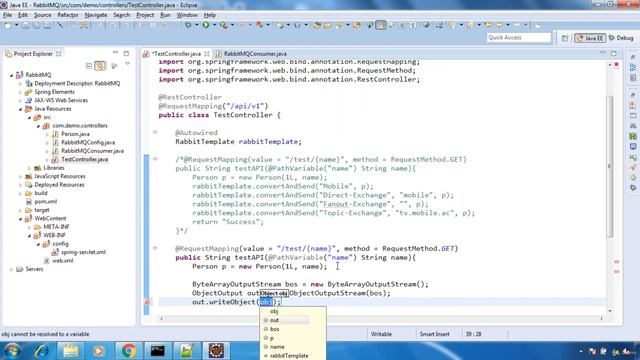Expand Deployment Descriptor: RabbitMQ node
This screenshot has width=640, height=360.
coord(20,84)
